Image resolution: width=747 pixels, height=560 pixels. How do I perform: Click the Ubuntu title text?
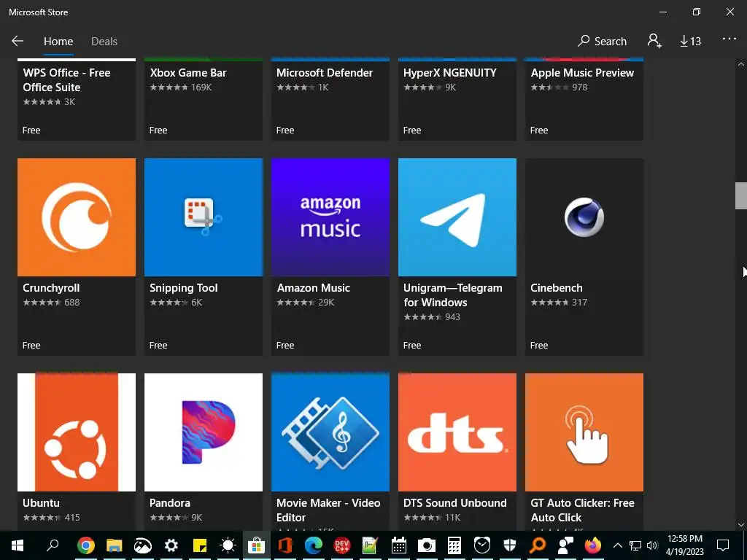click(42, 503)
